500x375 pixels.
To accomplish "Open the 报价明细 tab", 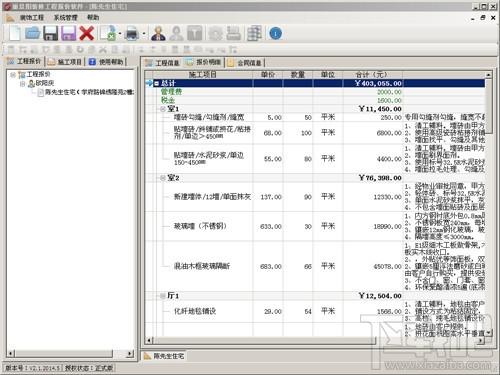I will coord(204,62).
